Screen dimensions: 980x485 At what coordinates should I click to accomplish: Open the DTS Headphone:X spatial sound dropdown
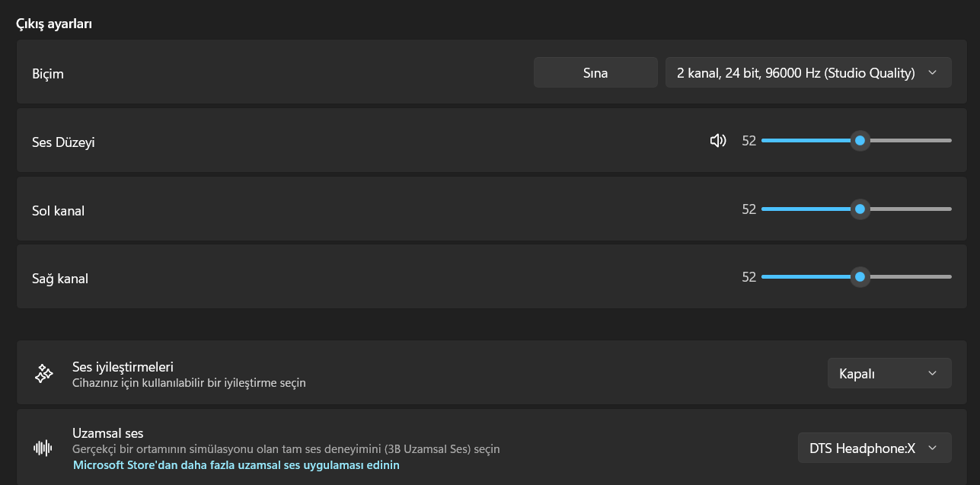[874, 448]
